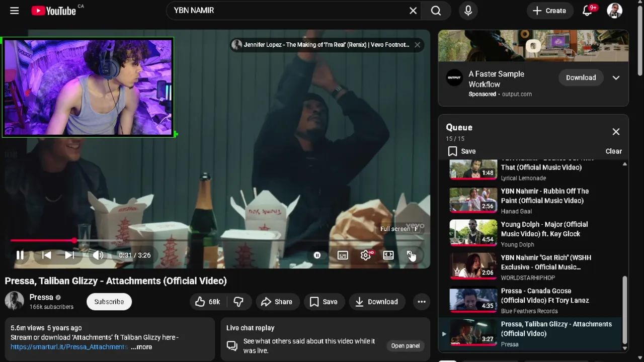Pause the video
Image resolution: width=644 pixels, height=362 pixels.
[20, 255]
